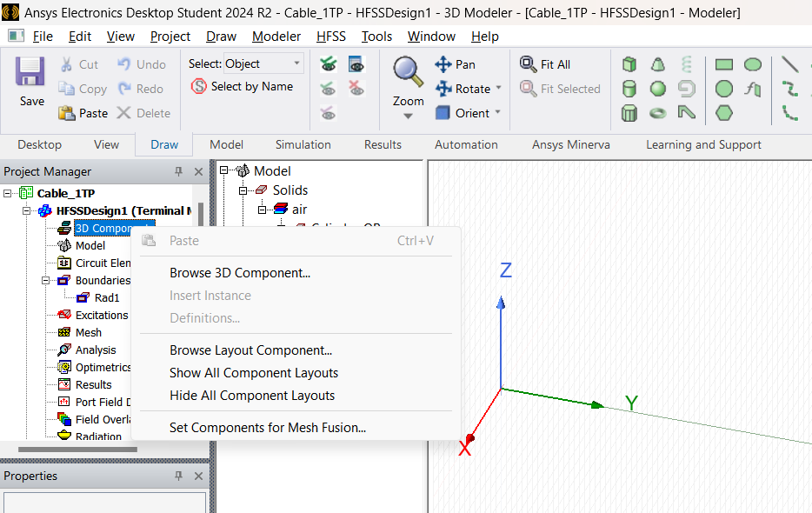Open the Modeler menu
This screenshot has height=513, width=812.
pos(276,37)
